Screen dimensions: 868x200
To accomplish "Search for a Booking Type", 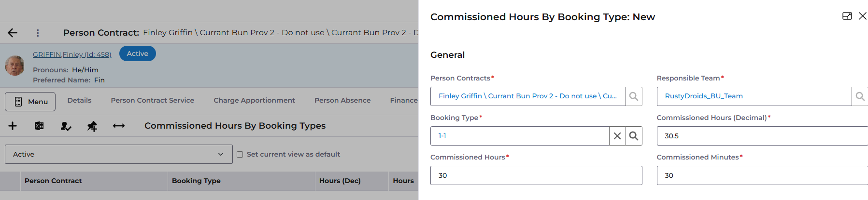I will tap(634, 136).
